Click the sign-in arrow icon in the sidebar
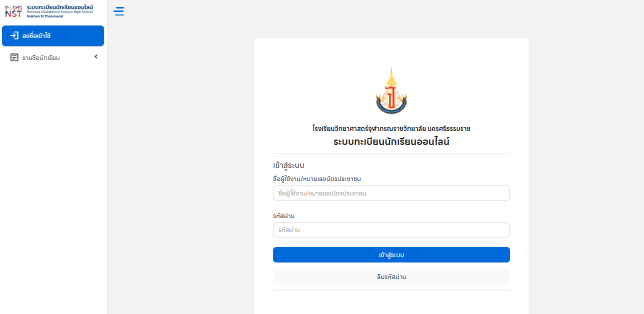Image resolution: width=644 pixels, height=314 pixels. pyautogui.click(x=14, y=36)
